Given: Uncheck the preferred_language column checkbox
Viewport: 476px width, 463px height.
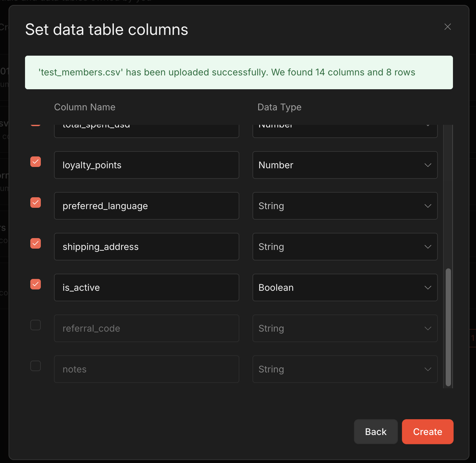Looking at the screenshot, I should [x=36, y=203].
